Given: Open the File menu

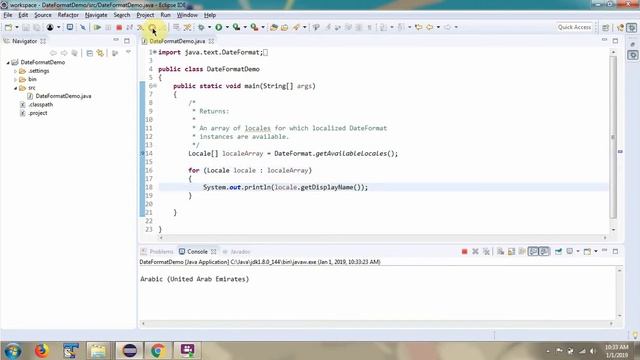Looking at the screenshot, I should pyautogui.click(x=8, y=15).
